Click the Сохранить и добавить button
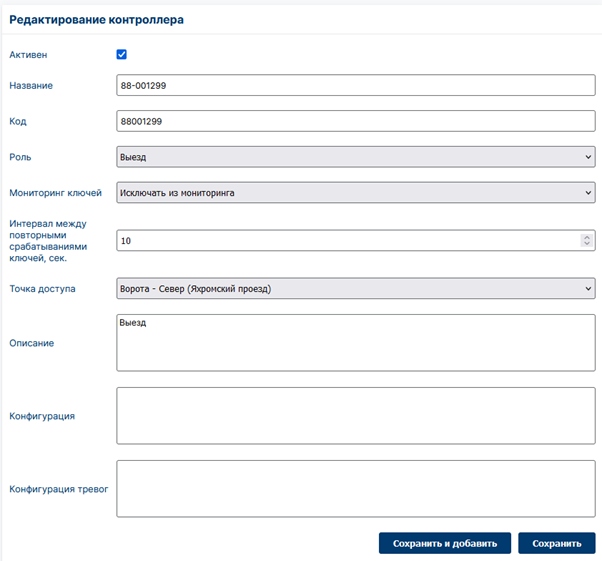This screenshot has height=561, width=602. click(445, 543)
